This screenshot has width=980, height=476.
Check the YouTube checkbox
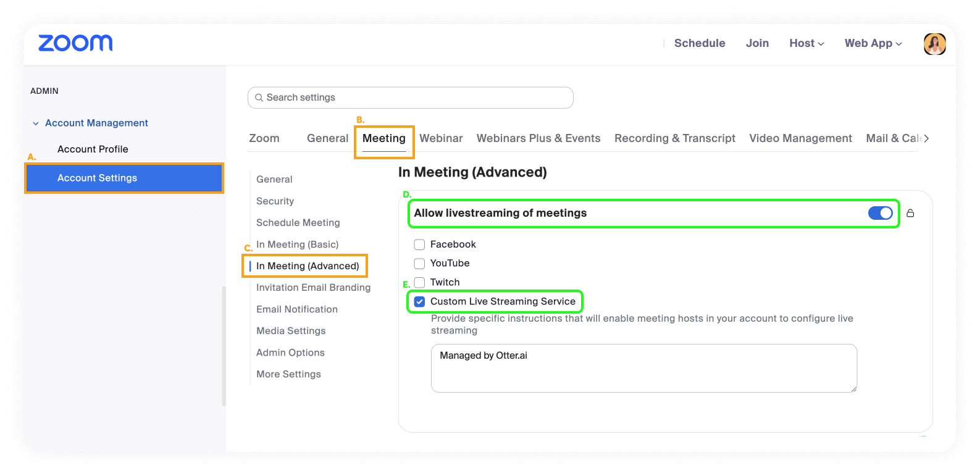pos(419,264)
